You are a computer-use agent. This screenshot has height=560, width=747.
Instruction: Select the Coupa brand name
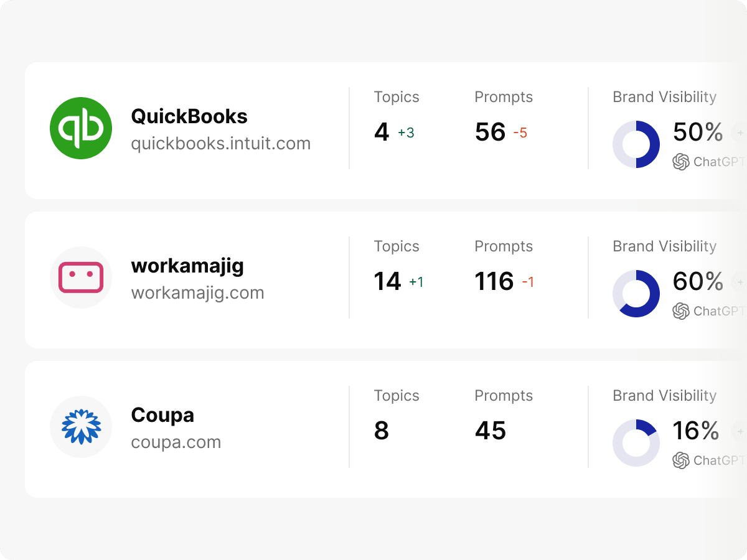pyautogui.click(x=162, y=415)
